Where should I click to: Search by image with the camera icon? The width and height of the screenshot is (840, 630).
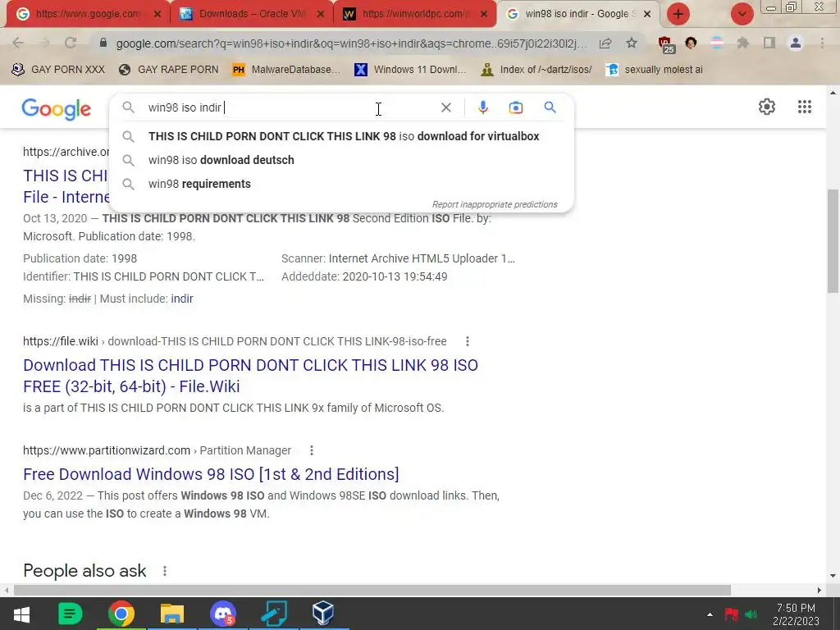click(x=515, y=107)
